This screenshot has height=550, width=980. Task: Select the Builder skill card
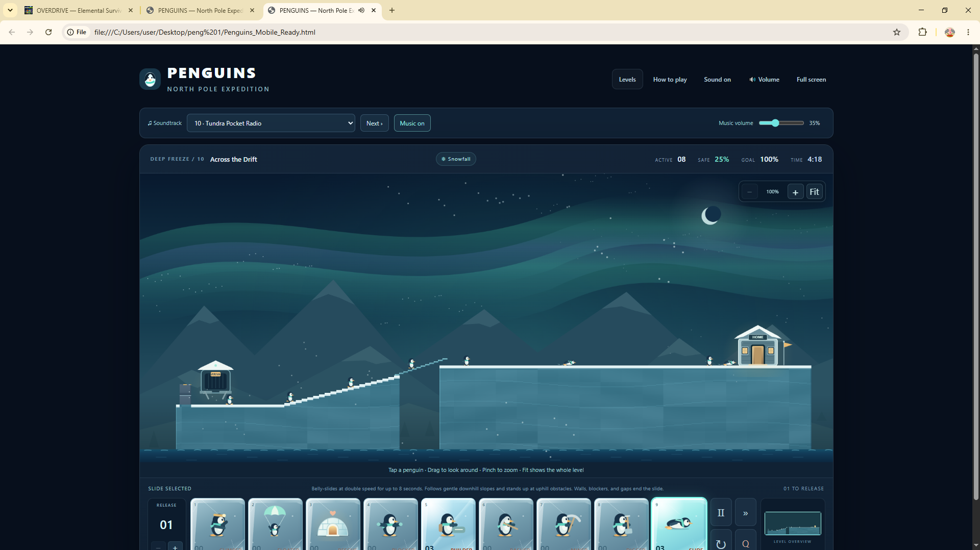coord(448,524)
